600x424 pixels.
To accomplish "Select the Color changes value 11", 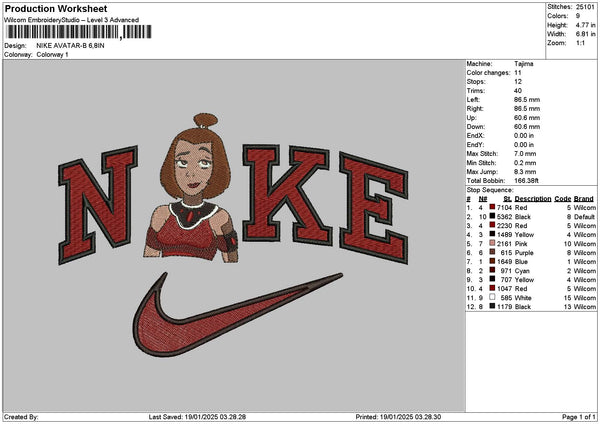I will (518, 73).
